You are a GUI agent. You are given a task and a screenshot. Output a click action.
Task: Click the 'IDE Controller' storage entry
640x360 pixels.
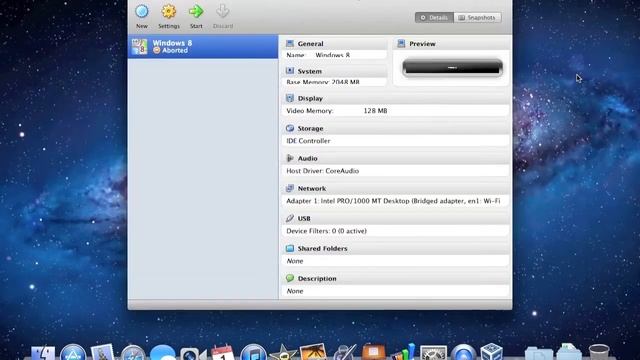(x=308, y=141)
